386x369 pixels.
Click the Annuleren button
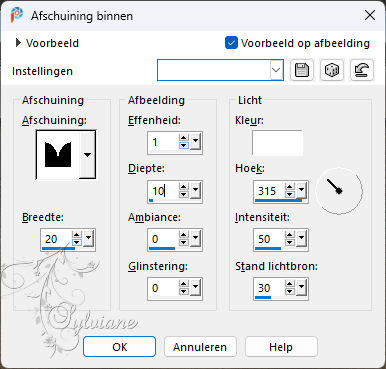(200, 347)
